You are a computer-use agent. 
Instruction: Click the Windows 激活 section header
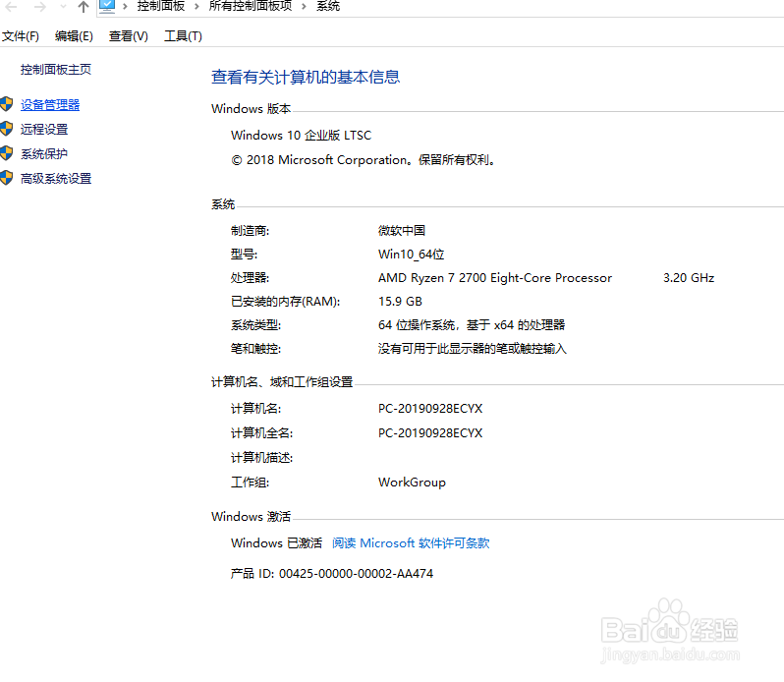[251, 517]
